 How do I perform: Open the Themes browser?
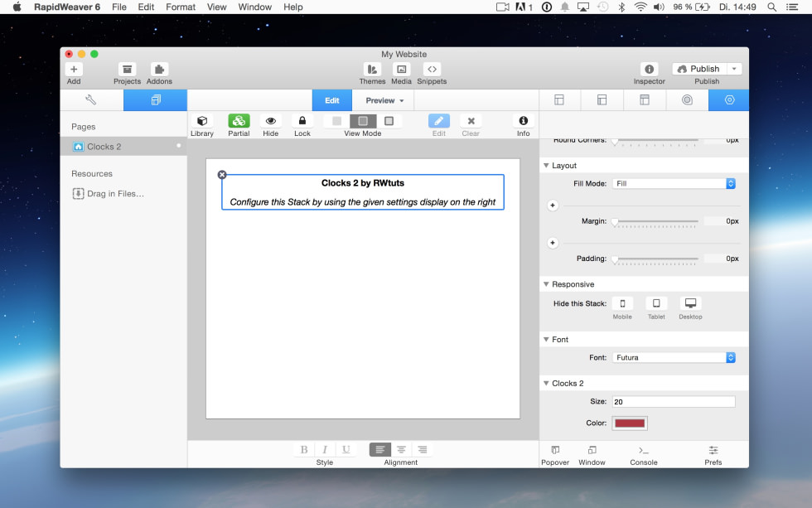pyautogui.click(x=372, y=70)
